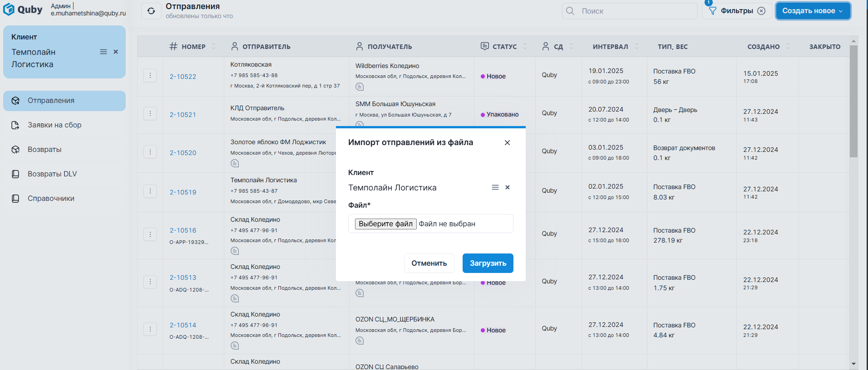Image resolution: width=868 pixels, height=370 pixels.
Task: Click the ЗАКРЫТО column header
Action: pos(824,46)
